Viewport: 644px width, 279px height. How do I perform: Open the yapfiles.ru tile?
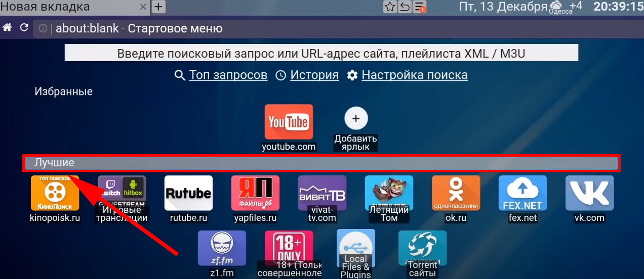[x=255, y=193]
